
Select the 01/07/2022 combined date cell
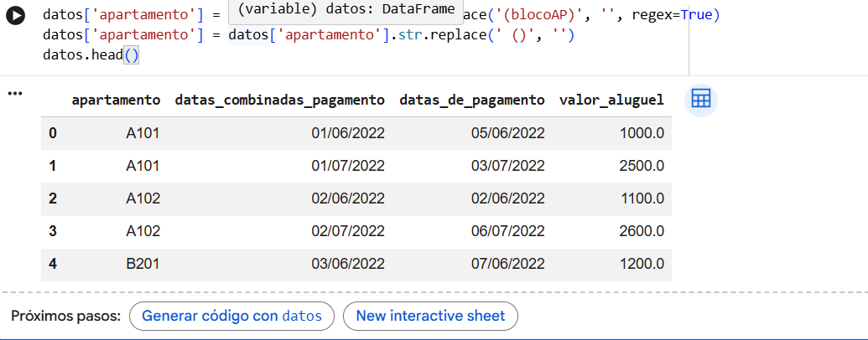pyautogui.click(x=347, y=166)
